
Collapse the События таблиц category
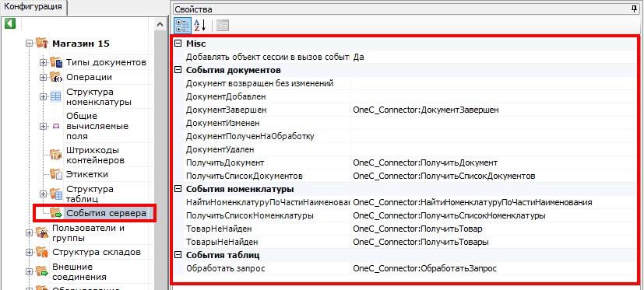[x=178, y=256]
